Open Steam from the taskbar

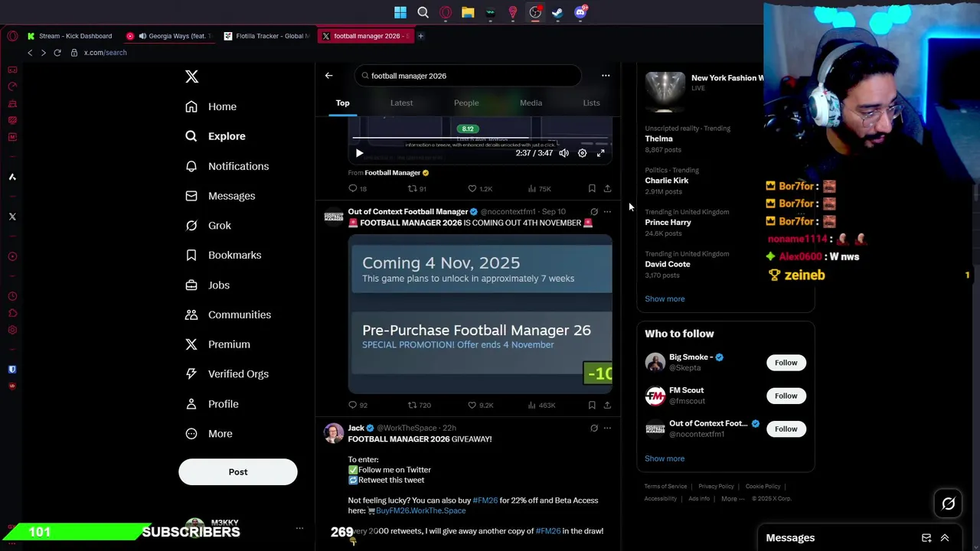[557, 12]
